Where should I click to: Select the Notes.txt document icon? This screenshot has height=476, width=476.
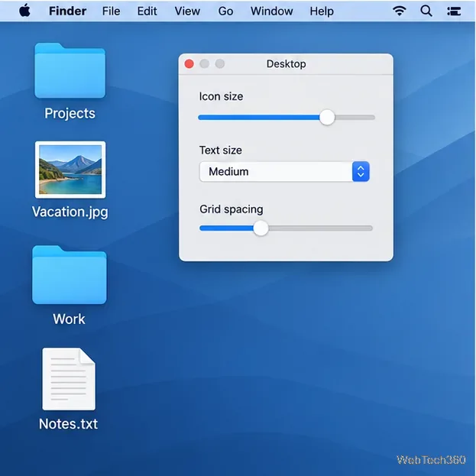click(x=69, y=379)
